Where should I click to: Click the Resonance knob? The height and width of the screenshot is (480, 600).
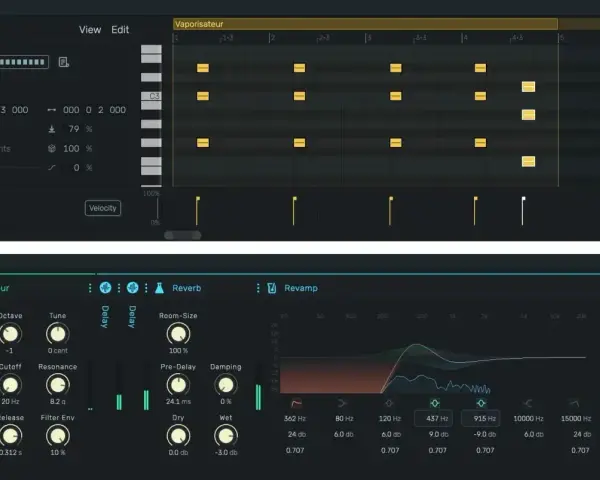58,385
